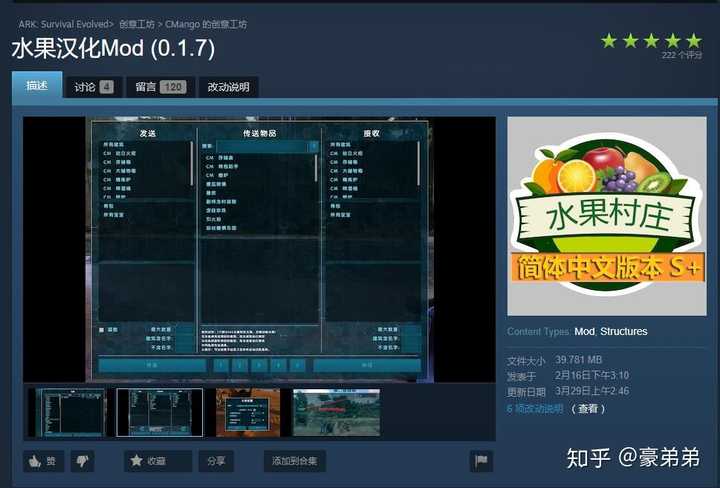Open the 讨论 discussions tab
This screenshot has height=488, width=720.
[94, 87]
